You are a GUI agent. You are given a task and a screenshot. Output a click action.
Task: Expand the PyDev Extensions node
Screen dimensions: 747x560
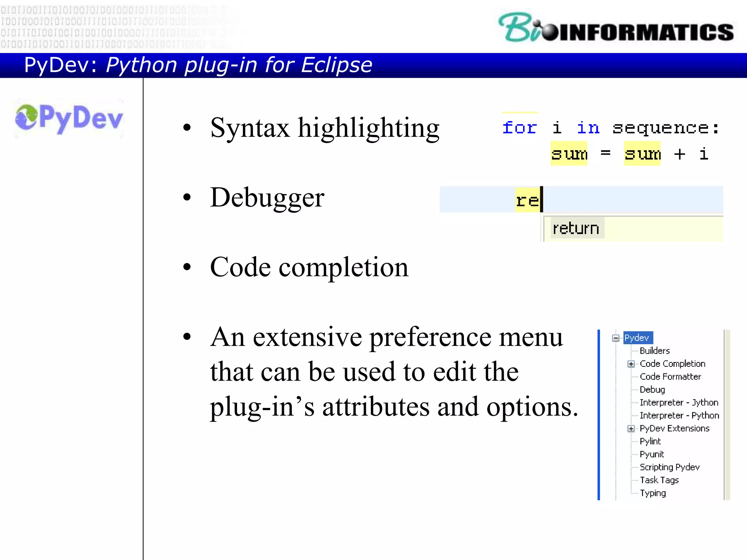coord(631,428)
